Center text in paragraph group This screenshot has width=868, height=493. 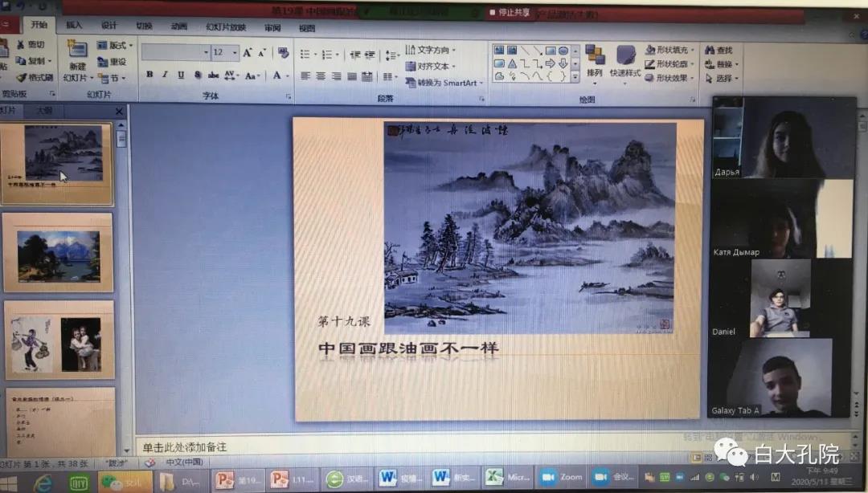[x=321, y=75]
